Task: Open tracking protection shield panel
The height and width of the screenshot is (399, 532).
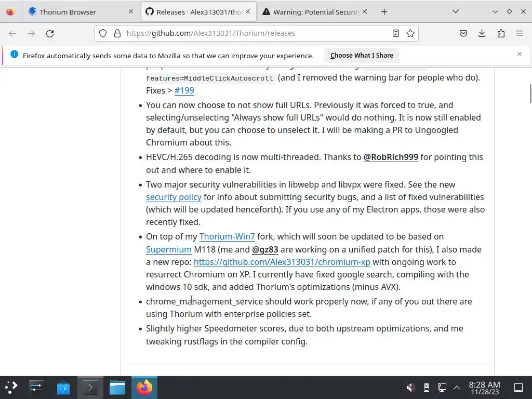Action: point(103,33)
